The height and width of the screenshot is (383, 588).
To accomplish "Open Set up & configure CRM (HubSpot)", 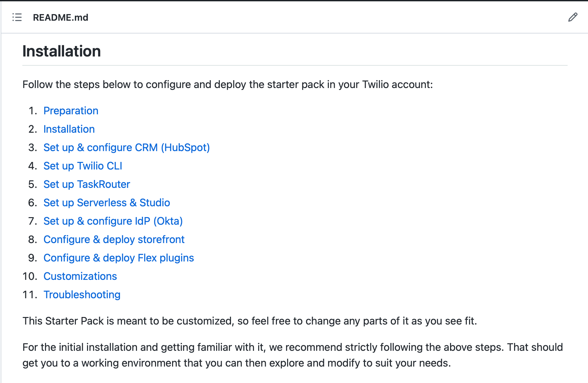I will [x=126, y=147].
